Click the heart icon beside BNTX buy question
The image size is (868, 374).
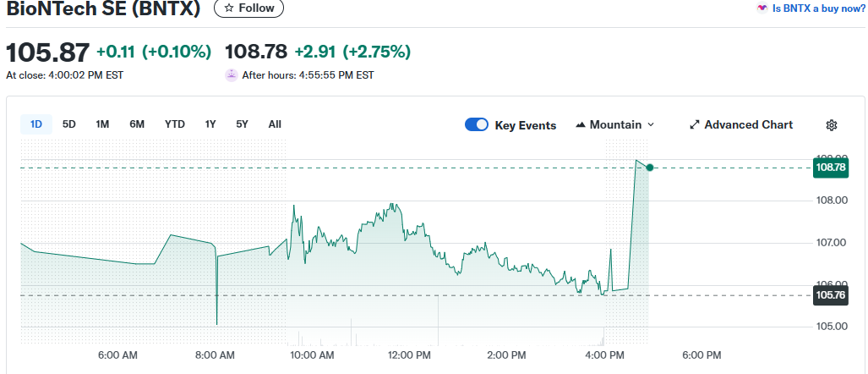pyautogui.click(x=762, y=8)
